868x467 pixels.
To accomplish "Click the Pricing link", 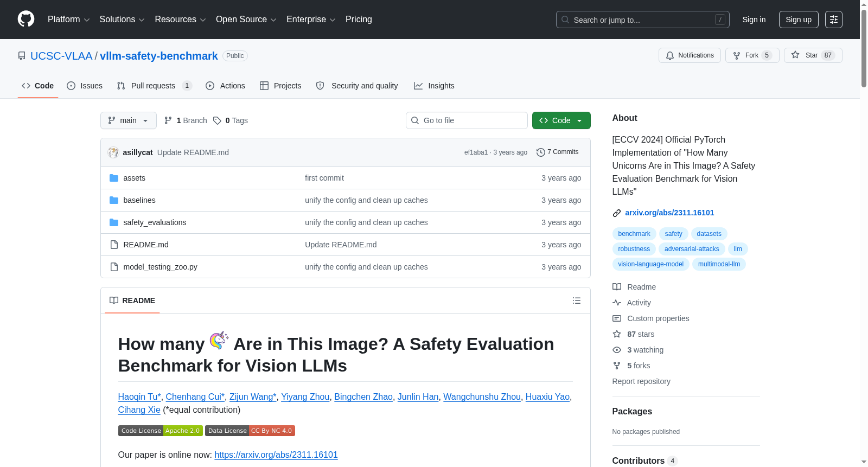I will (359, 20).
